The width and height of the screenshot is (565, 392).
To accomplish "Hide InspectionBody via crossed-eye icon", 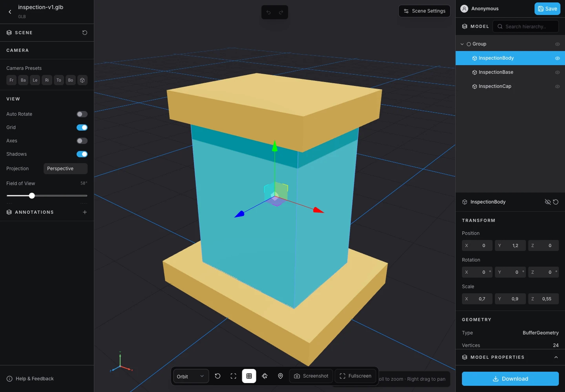I will pos(547,202).
